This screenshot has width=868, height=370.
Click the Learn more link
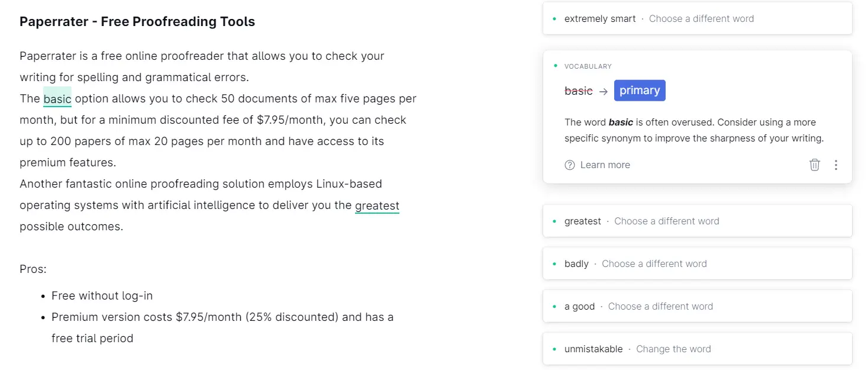point(605,165)
